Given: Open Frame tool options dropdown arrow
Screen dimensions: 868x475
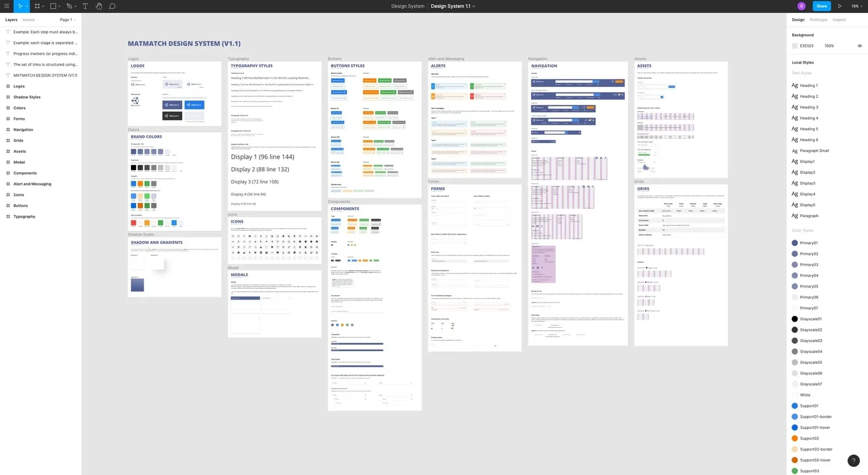Looking at the screenshot, I should [43, 7].
